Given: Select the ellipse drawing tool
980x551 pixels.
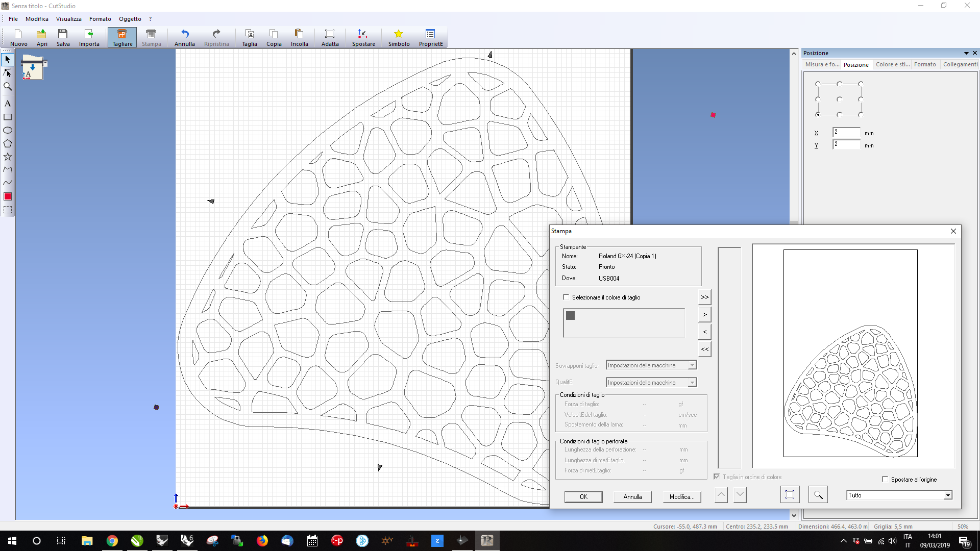Looking at the screenshot, I should click(x=8, y=130).
